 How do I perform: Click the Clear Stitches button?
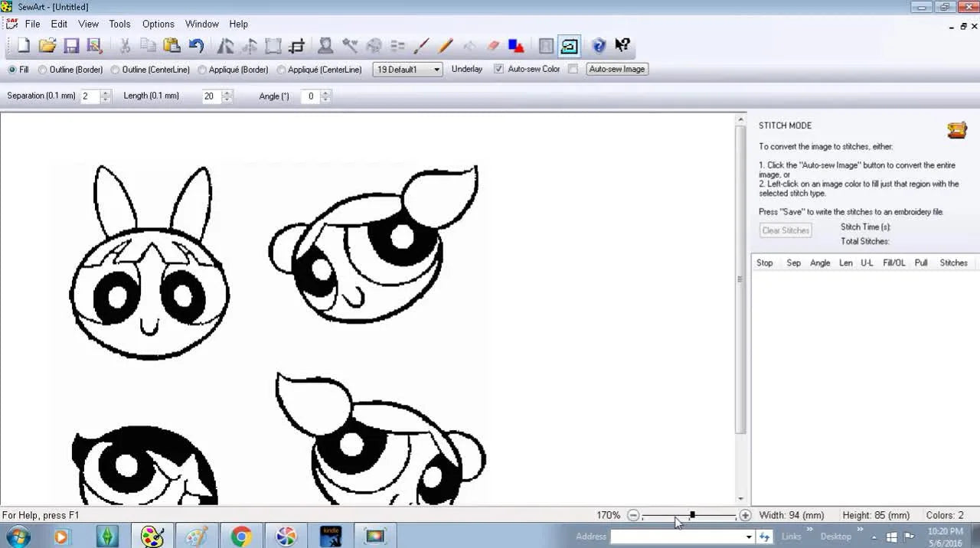(785, 230)
